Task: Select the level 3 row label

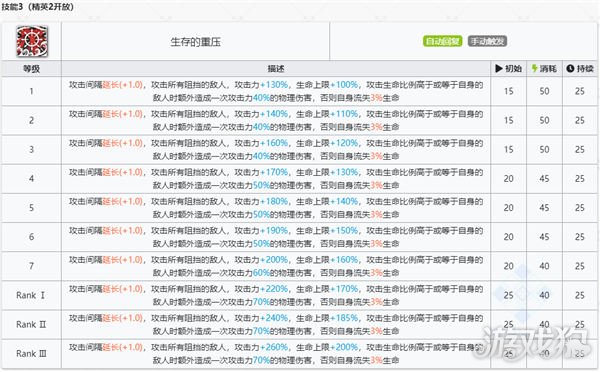Action: pos(31,150)
